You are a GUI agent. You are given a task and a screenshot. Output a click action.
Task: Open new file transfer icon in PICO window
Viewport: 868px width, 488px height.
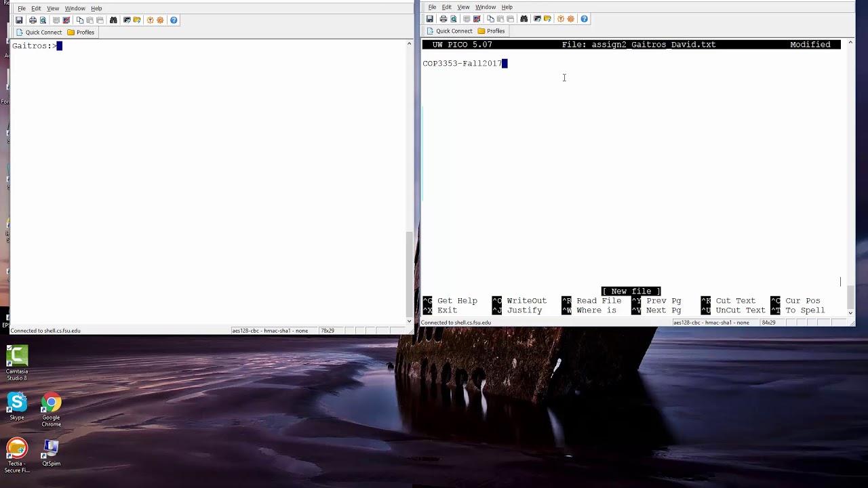coord(547,19)
